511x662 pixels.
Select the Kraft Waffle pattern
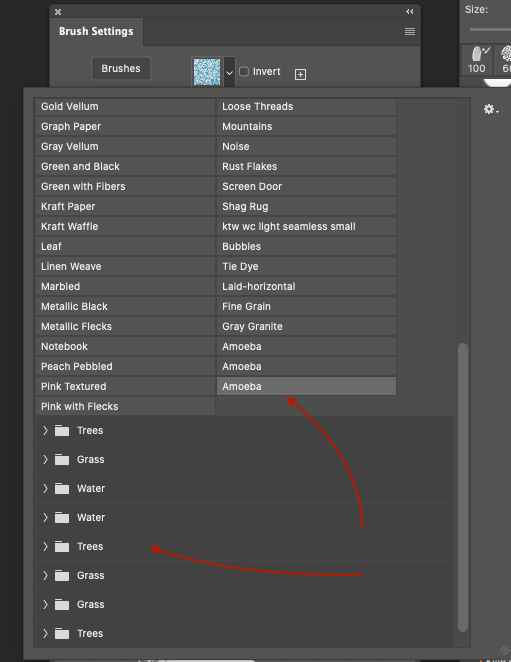pos(125,226)
